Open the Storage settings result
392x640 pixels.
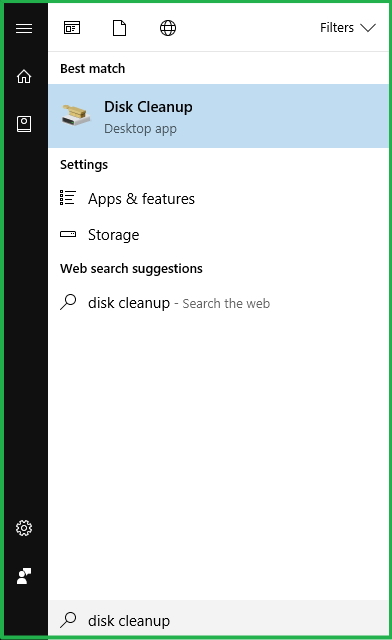tap(218, 235)
